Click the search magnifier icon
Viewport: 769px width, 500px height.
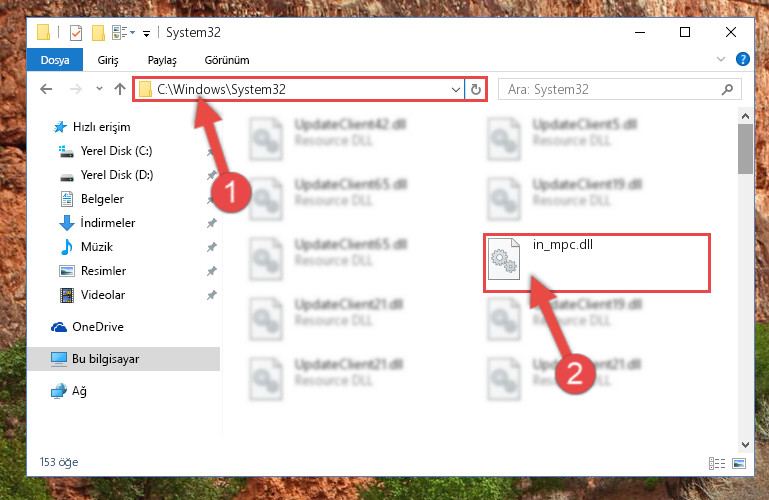coord(727,89)
